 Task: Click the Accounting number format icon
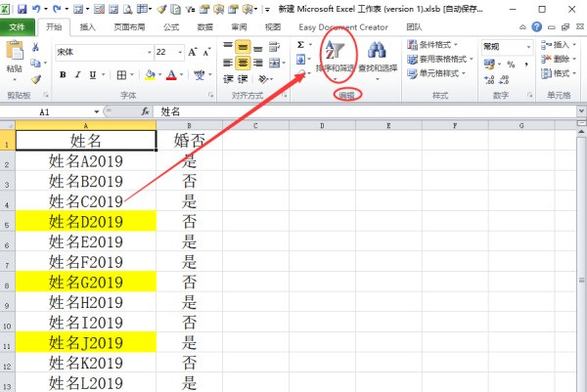[489, 64]
